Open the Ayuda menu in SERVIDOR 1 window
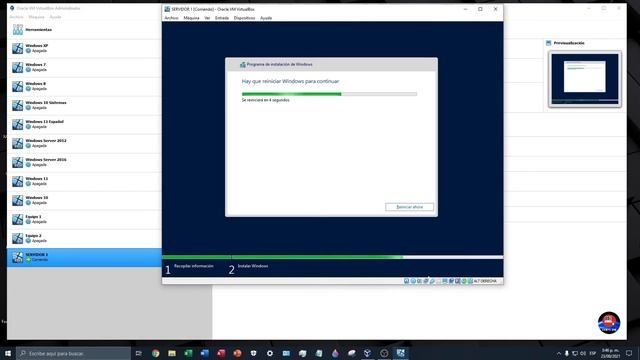The width and height of the screenshot is (640, 360). click(266, 18)
